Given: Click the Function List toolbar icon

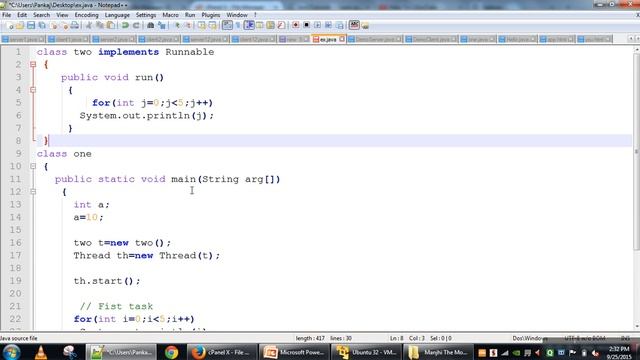Looking at the screenshot, I should (x=281, y=25).
